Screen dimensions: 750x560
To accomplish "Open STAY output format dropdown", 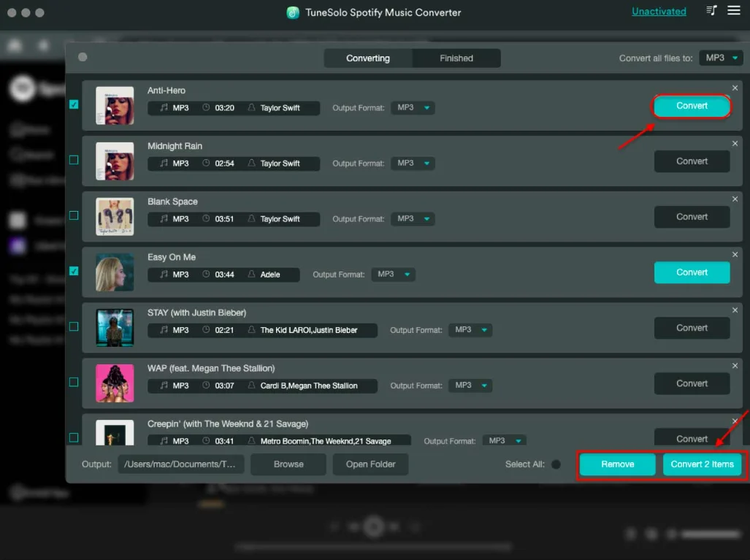I will [470, 329].
